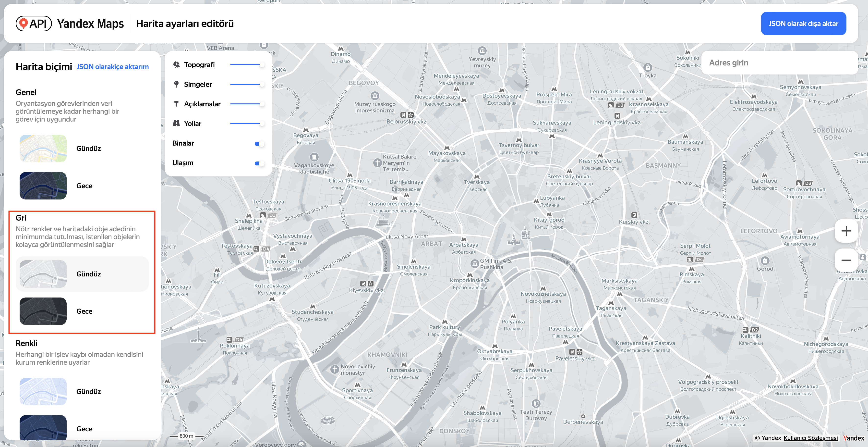Click the GMII im. A.S. Pushkina museum icon
868x447 pixels.
(x=475, y=264)
